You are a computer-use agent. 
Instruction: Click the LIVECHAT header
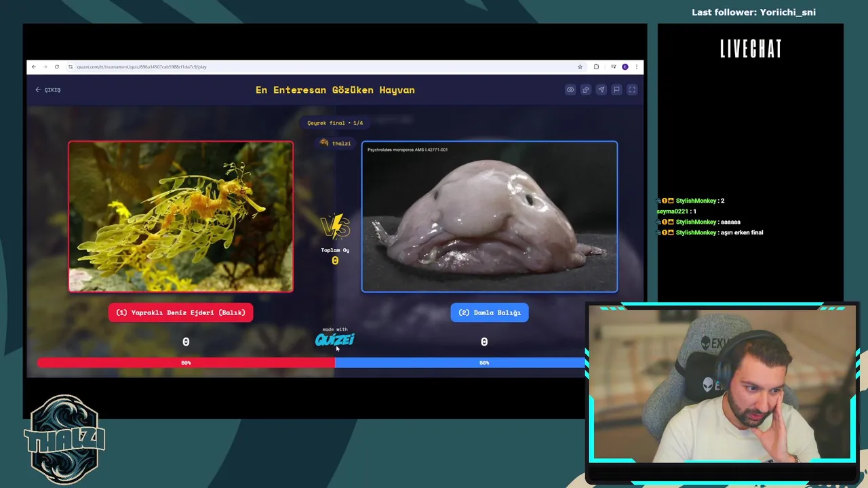pyautogui.click(x=751, y=49)
